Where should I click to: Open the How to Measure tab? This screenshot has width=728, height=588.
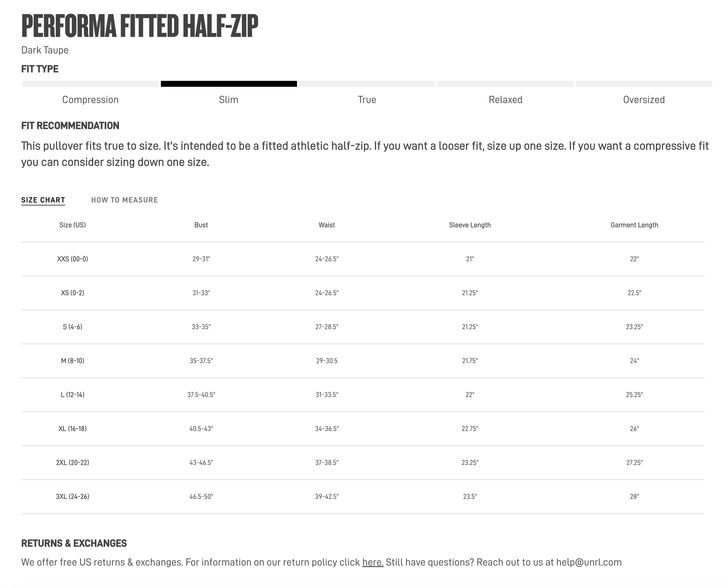pos(124,200)
